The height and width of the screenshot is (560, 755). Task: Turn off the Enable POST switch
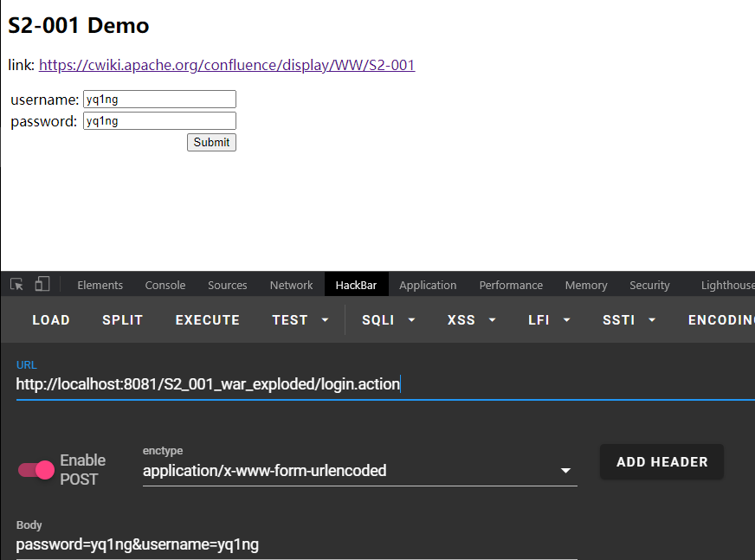(x=36, y=470)
